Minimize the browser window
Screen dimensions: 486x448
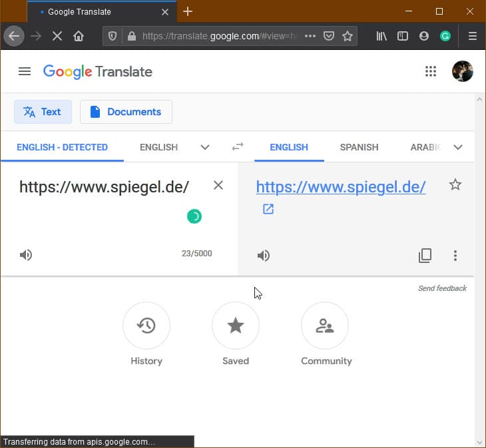pos(409,12)
